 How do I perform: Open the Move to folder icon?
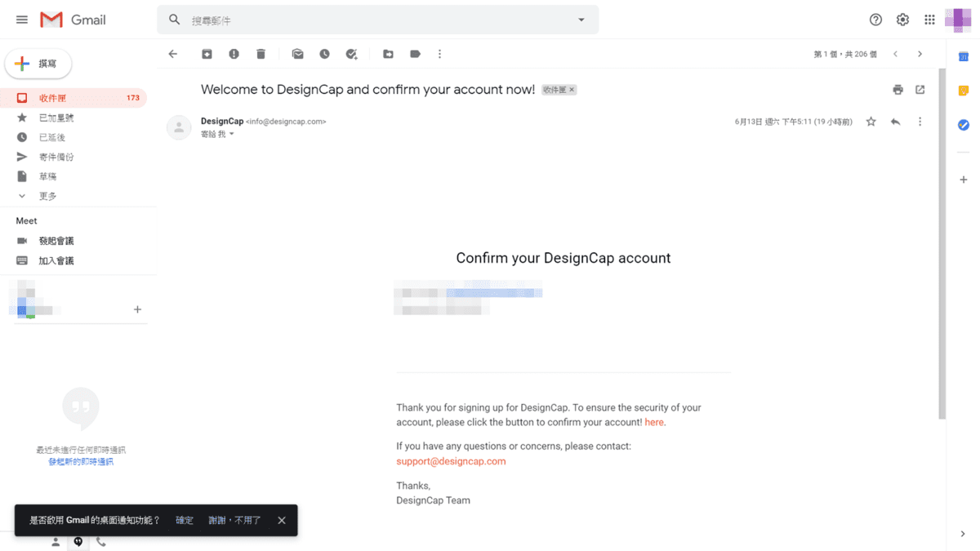click(389, 54)
